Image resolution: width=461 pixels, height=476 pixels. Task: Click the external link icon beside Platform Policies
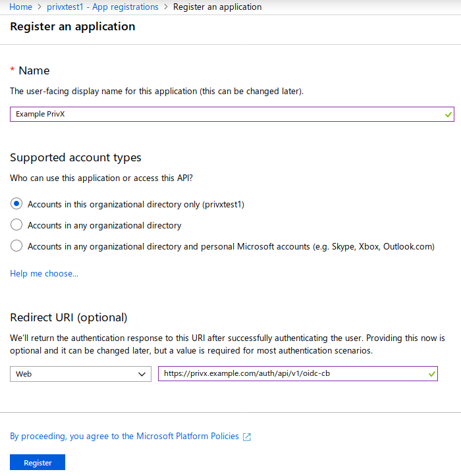[x=247, y=436]
